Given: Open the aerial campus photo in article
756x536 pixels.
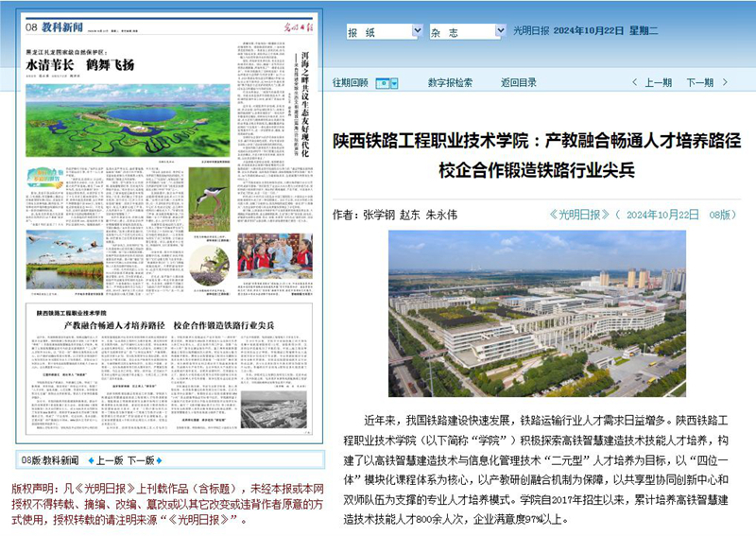Looking at the screenshot, I should 537,314.
